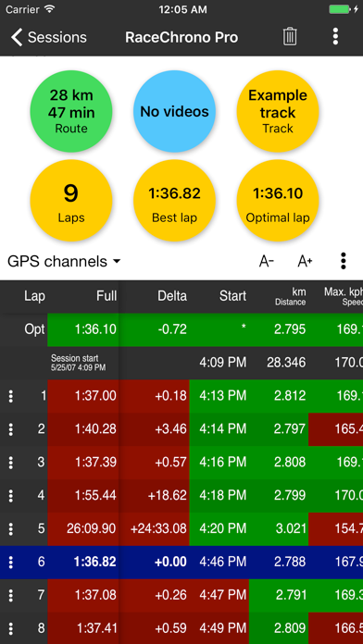The height and width of the screenshot is (644, 363).
Task: Select lap 5 time 26:09.90
Action: [x=83, y=529]
